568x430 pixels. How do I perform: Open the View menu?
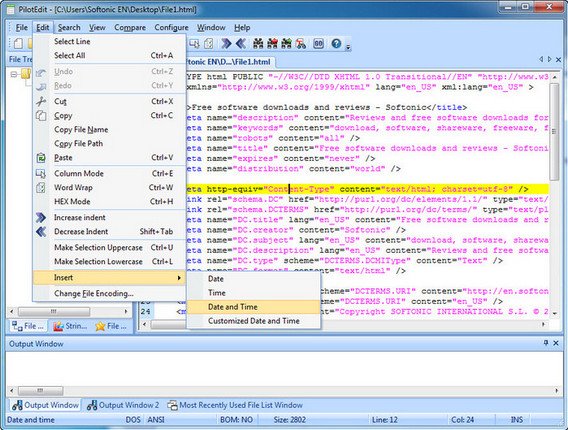pyautogui.click(x=97, y=28)
